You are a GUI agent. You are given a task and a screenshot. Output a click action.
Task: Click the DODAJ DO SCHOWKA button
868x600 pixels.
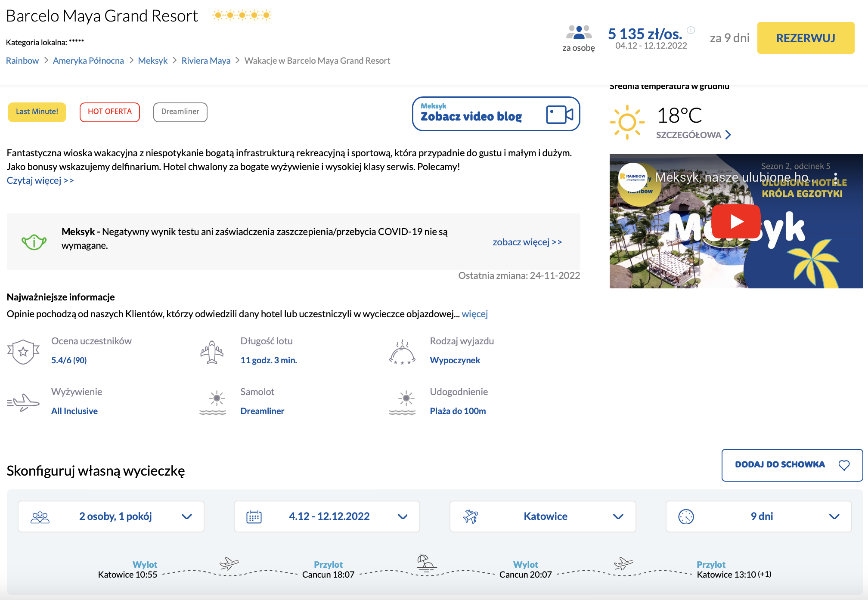(792, 465)
